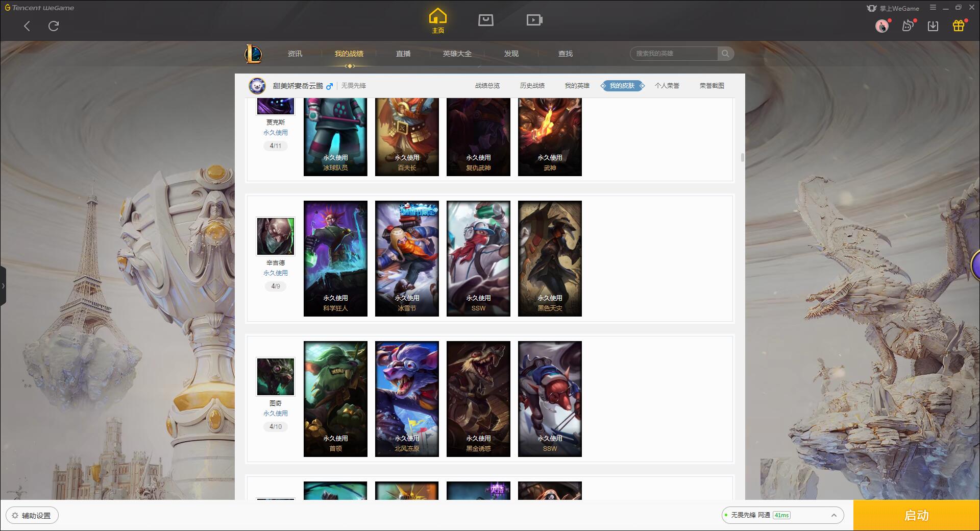This screenshot has height=531, width=980.
Task: Switch to 发现 tab
Action: 511,54
